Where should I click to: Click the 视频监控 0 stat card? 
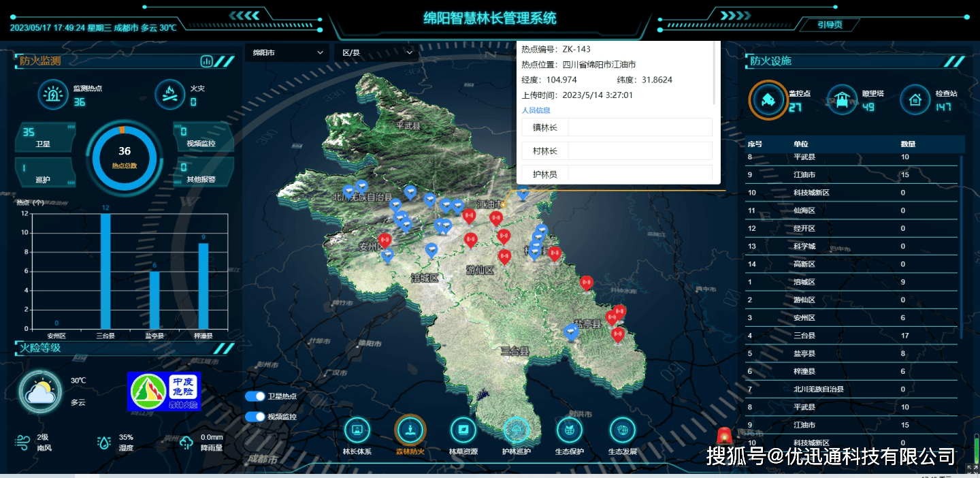(x=203, y=137)
